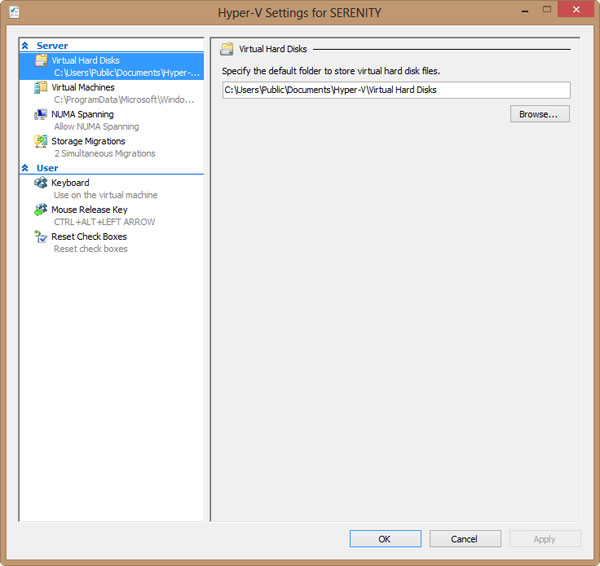Image resolution: width=600 pixels, height=566 pixels.
Task: Click the default folder path field
Action: 396,90
